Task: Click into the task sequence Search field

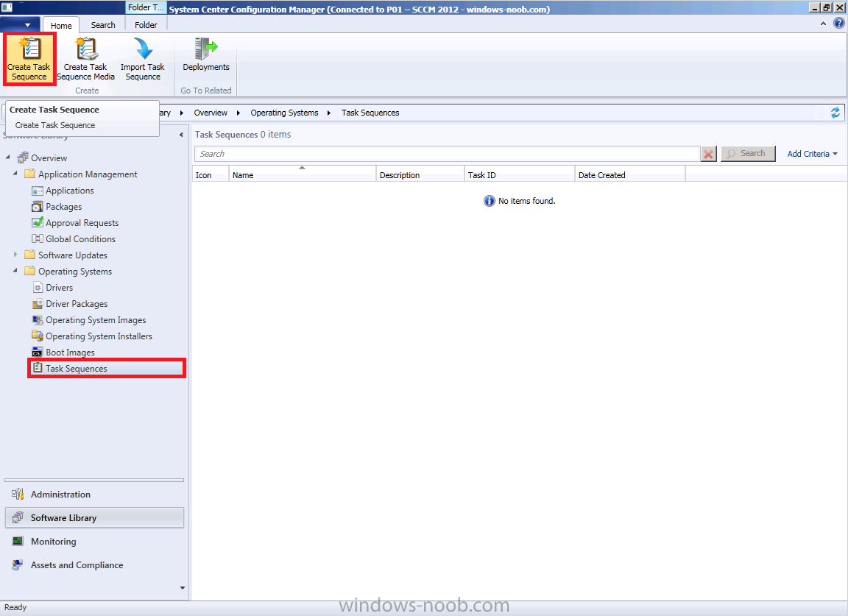Action: pos(448,154)
